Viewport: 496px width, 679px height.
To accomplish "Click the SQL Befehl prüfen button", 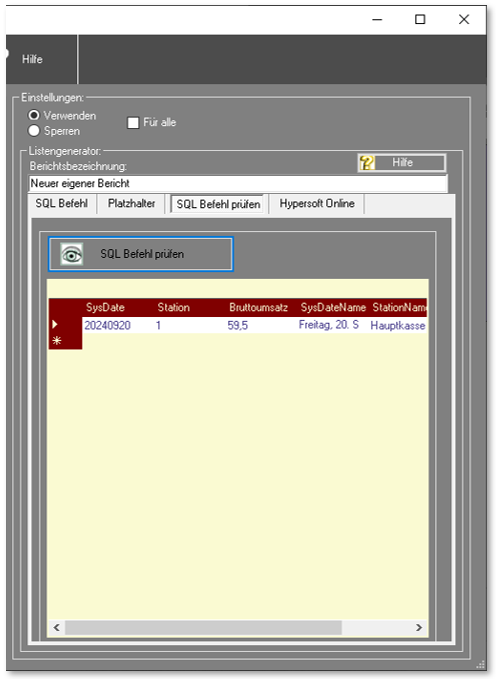I will pos(141,254).
